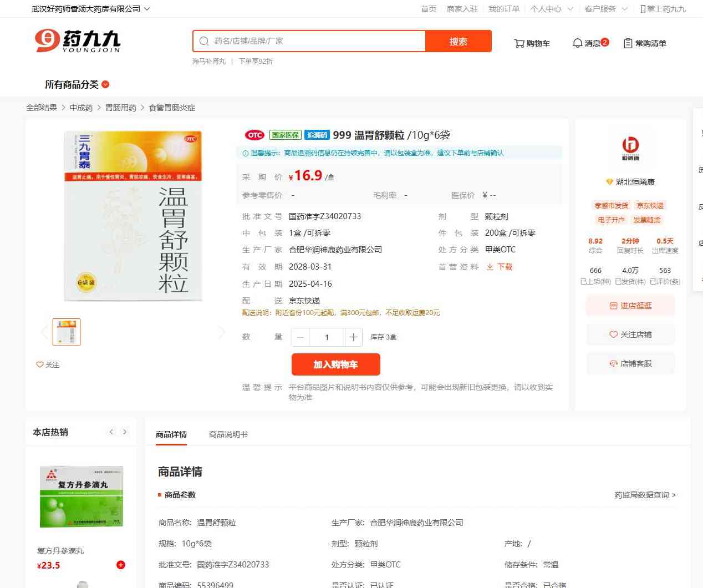The image size is (703, 588).
Task: Switch to the 商品说明书 tab
Action: (x=228, y=434)
